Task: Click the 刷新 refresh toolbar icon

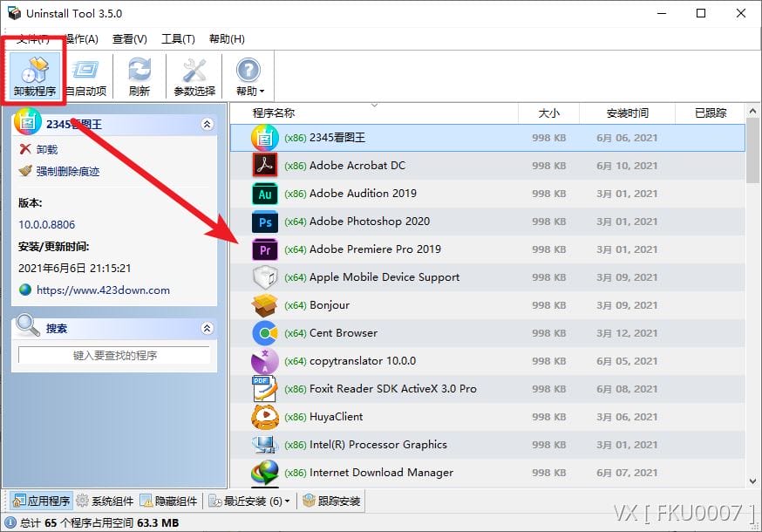Action: tap(139, 77)
